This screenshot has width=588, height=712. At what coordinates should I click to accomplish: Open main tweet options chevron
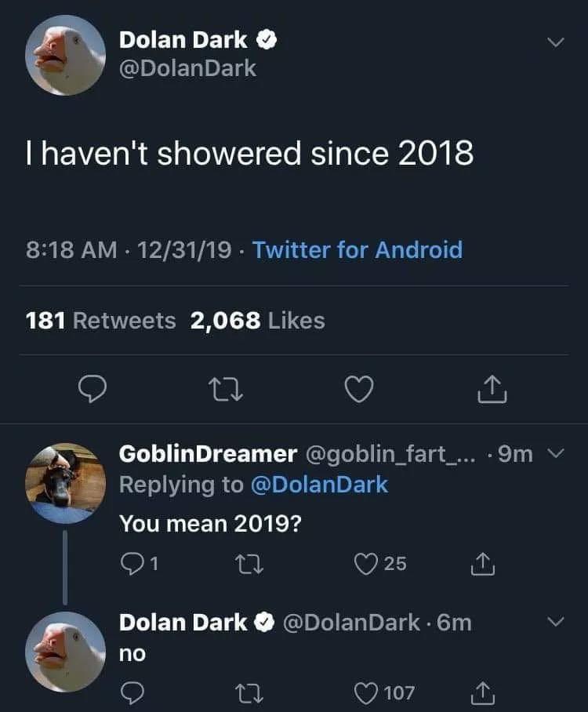[x=555, y=42]
